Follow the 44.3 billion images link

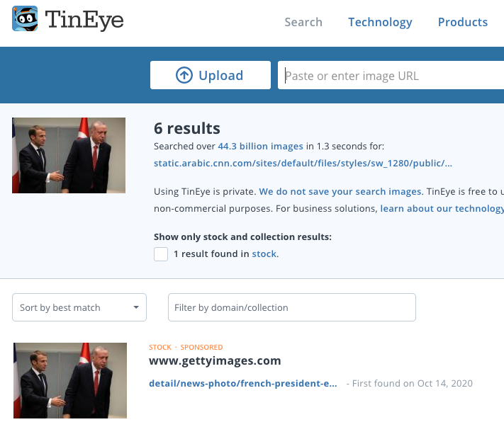coord(261,146)
